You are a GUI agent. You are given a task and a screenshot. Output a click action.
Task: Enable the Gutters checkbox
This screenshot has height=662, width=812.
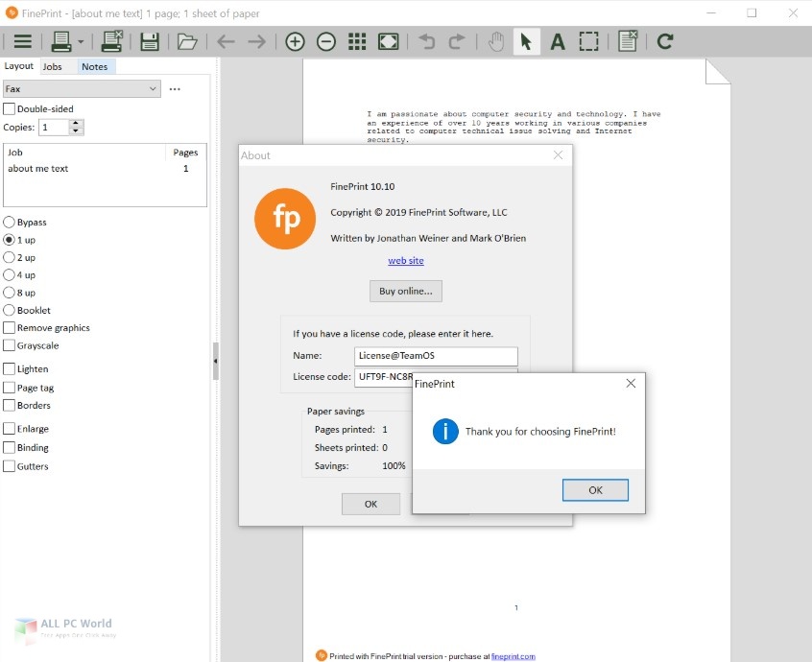click(9, 466)
